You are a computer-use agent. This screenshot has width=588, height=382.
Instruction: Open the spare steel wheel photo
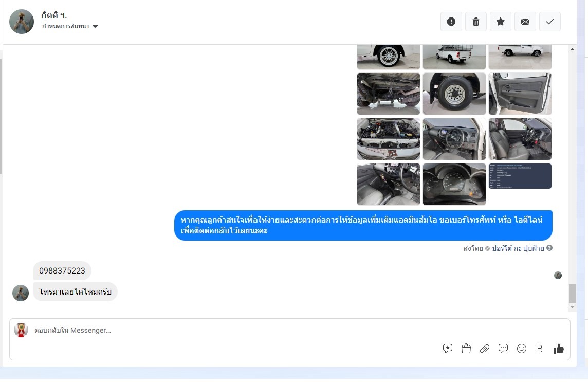[454, 94]
